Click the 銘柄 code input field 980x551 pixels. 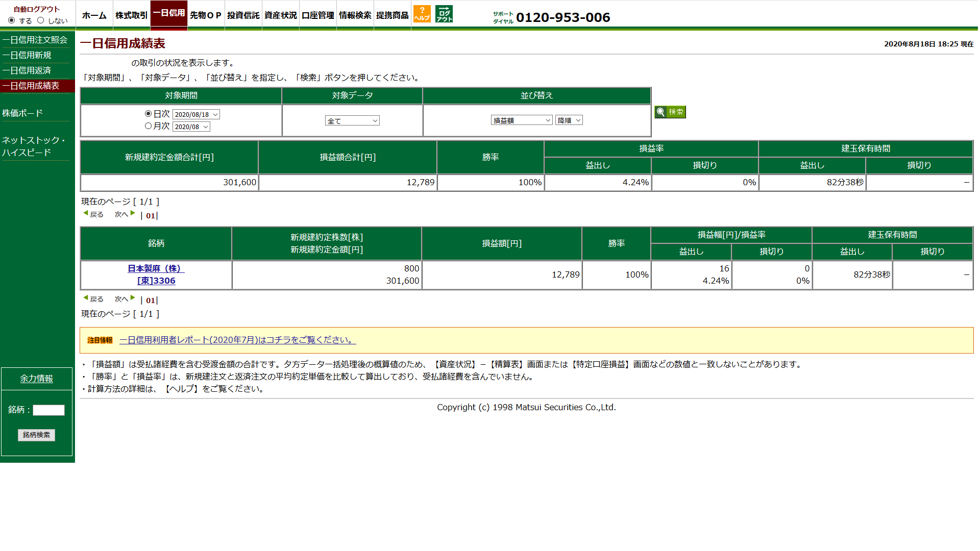tap(48, 410)
